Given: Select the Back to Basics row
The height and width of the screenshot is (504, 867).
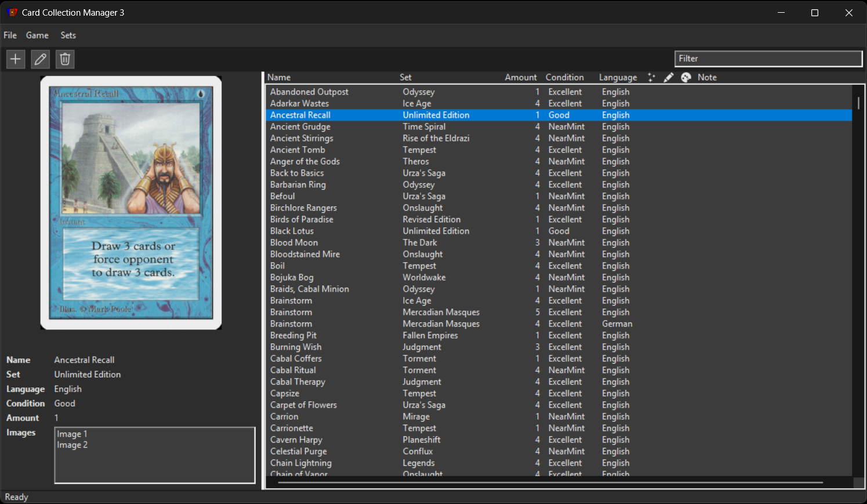Looking at the screenshot, I should point(559,173).
